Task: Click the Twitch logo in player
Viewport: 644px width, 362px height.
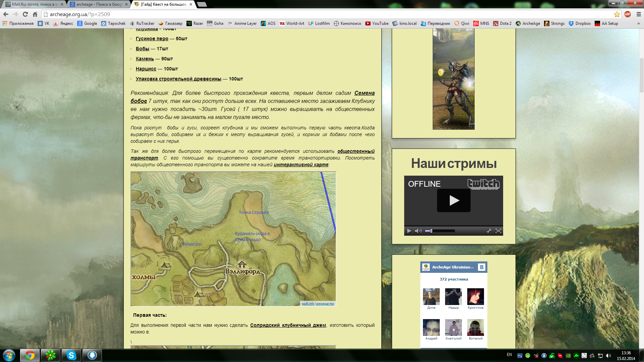Action: pyautogui.click(x=483, y=184)
